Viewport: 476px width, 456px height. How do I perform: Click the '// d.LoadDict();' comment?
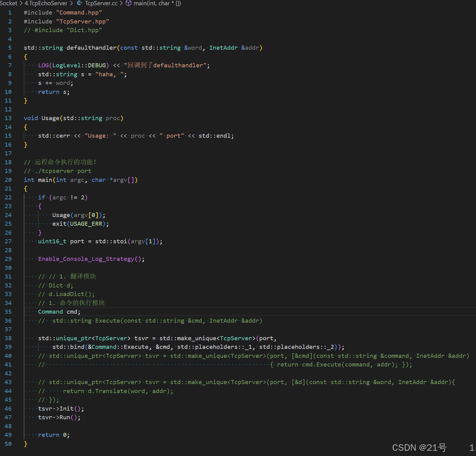point(66,294)
